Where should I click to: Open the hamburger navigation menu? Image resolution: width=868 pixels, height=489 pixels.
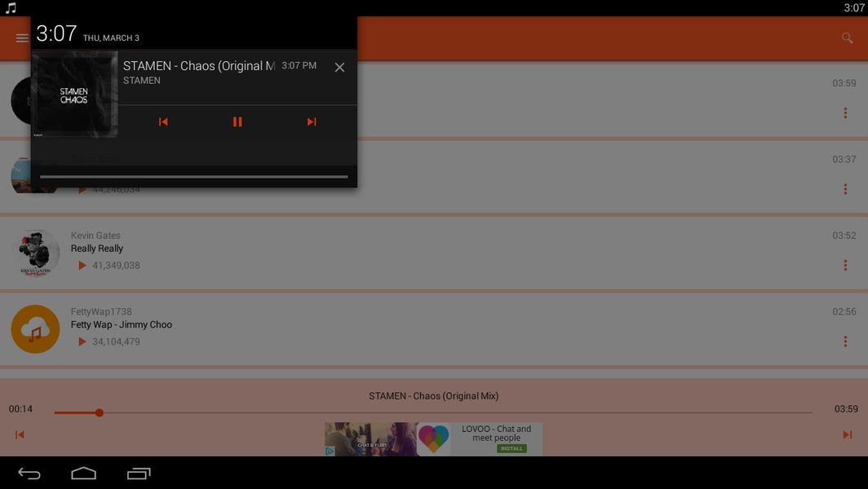[x=22, y=38]
